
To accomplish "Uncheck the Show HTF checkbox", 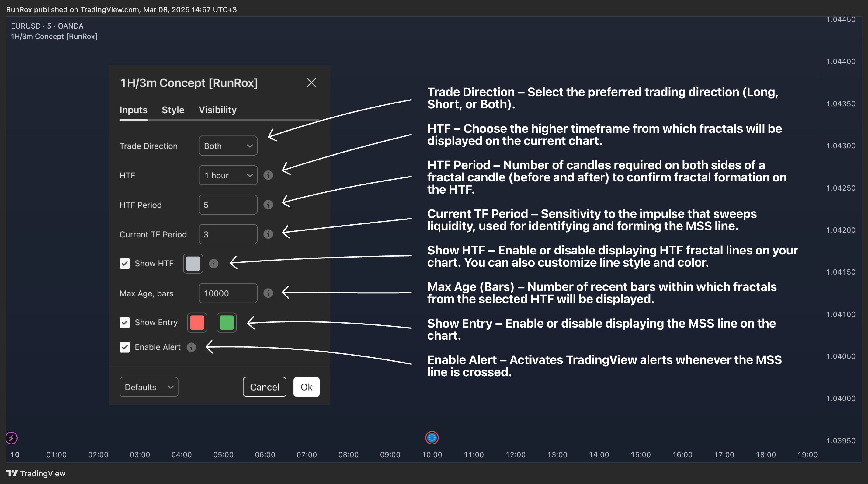I will click(125, 263).
